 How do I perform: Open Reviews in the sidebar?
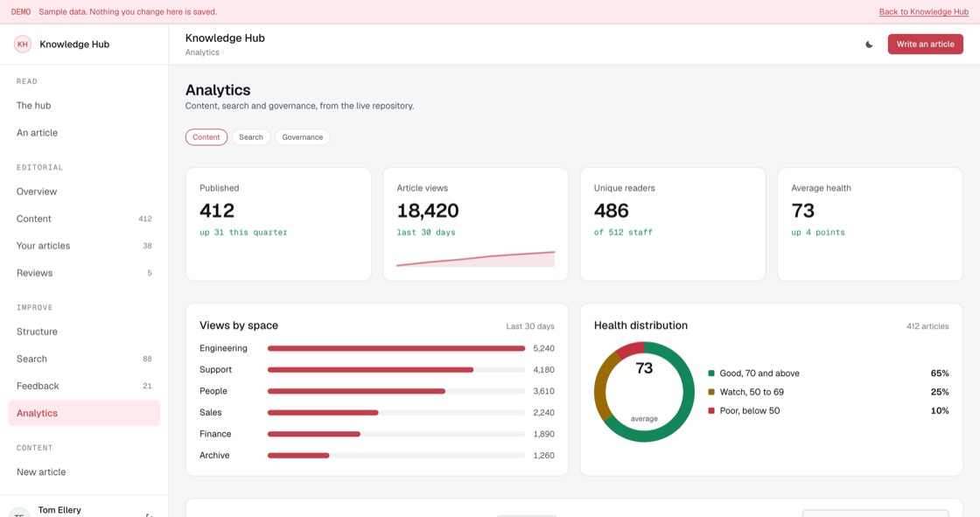tap(84, 273)
